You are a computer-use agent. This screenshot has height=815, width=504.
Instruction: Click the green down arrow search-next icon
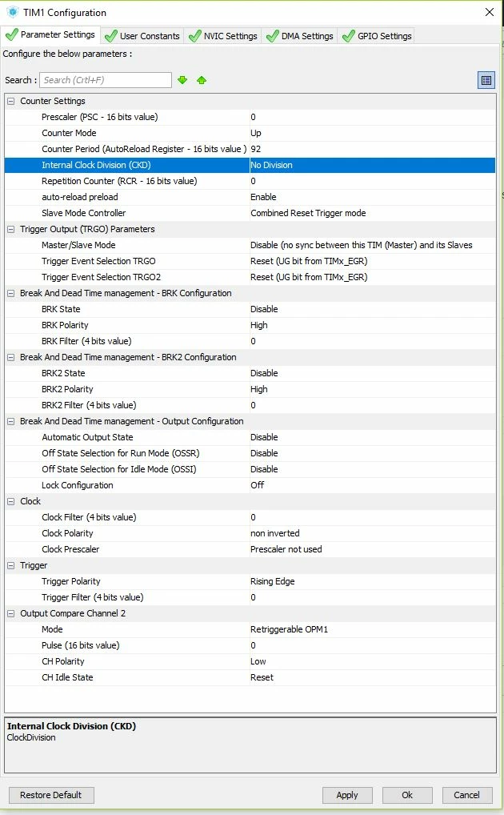pos(182,80)
